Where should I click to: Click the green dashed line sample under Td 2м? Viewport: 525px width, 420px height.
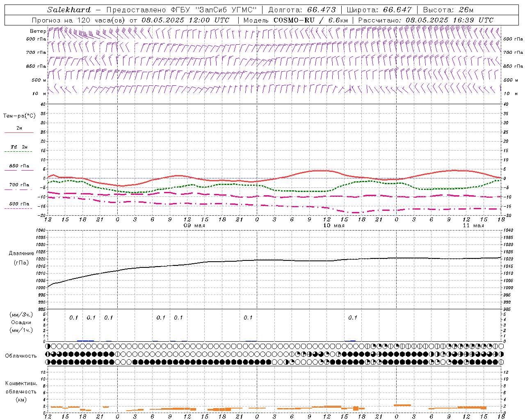coord(18,151)
